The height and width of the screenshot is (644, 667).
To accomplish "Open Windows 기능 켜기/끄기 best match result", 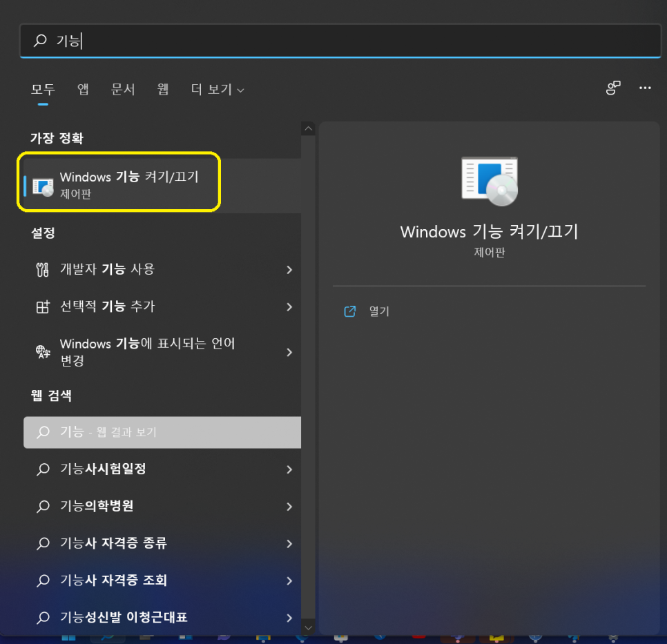I will [162, 186].
